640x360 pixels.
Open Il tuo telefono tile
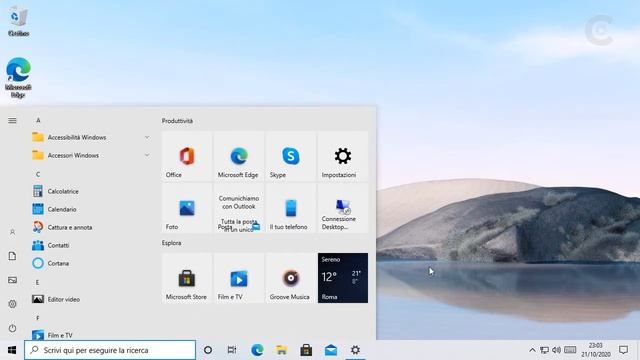tap(291, 208)
